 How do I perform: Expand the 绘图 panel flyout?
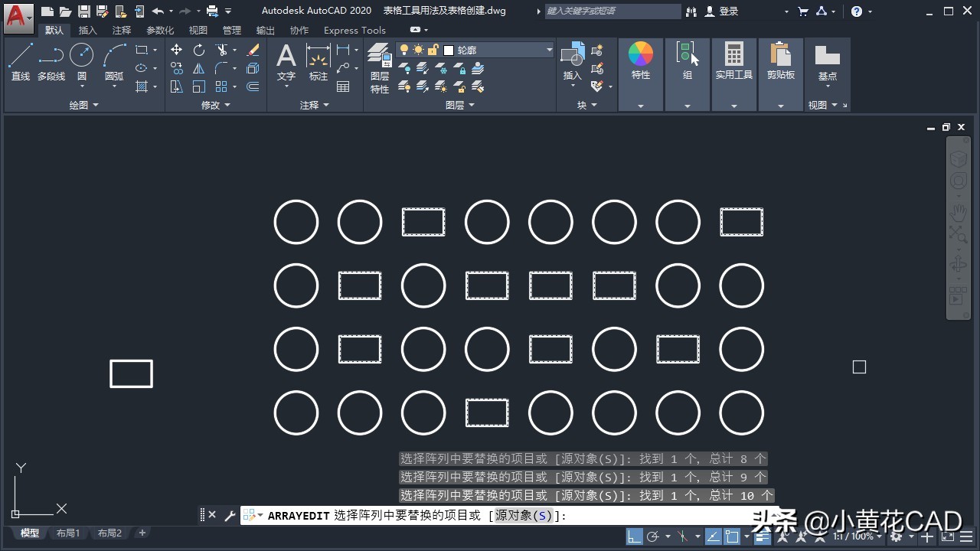coord(84,105)
